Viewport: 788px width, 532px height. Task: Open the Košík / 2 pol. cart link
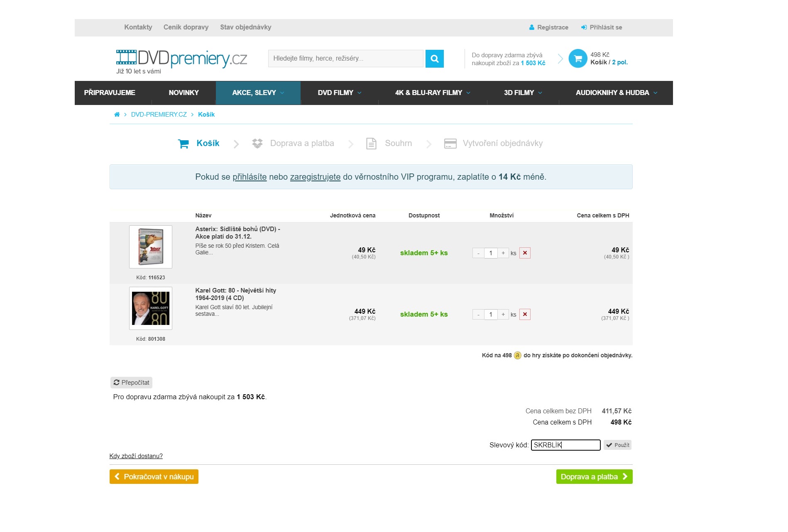[609, 62]
